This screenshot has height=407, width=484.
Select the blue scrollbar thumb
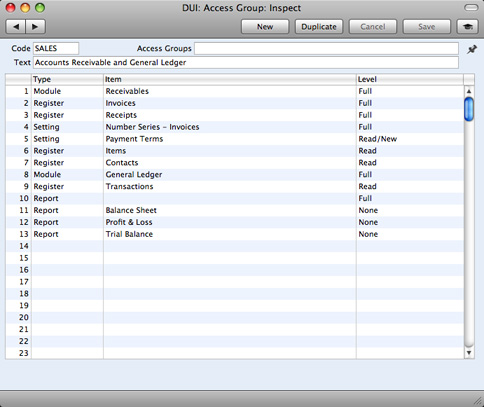tap(469, 109)
